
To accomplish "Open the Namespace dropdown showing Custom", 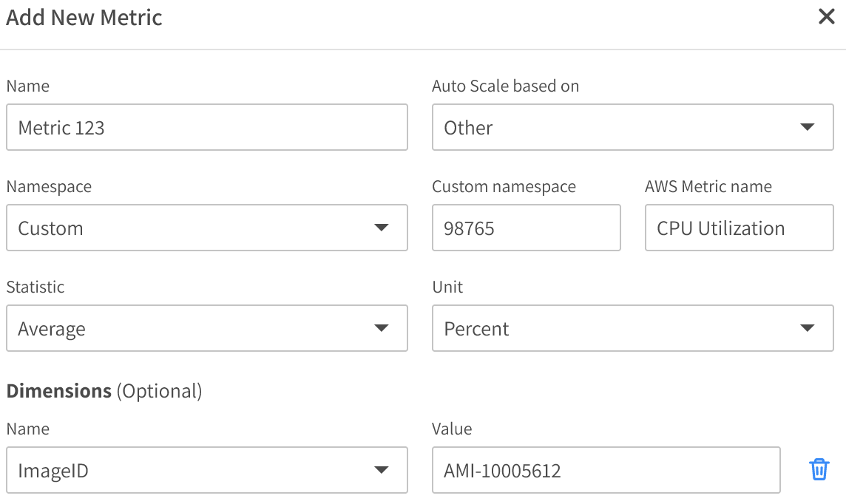I will coord(207,228).
